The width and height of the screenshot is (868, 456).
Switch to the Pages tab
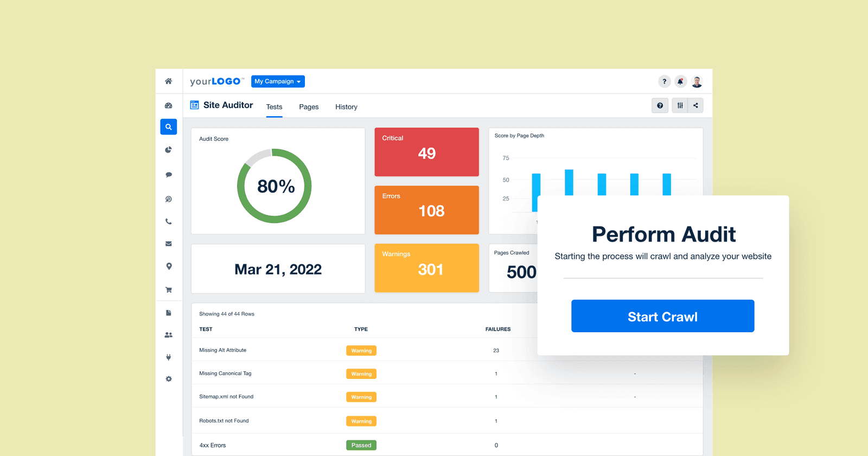click(x=309, y=107)
